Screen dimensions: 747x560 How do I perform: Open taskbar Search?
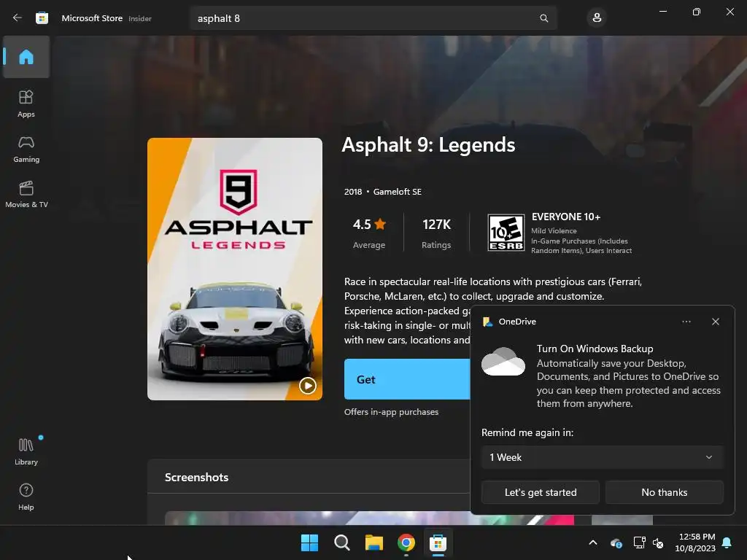coord(341,542)
